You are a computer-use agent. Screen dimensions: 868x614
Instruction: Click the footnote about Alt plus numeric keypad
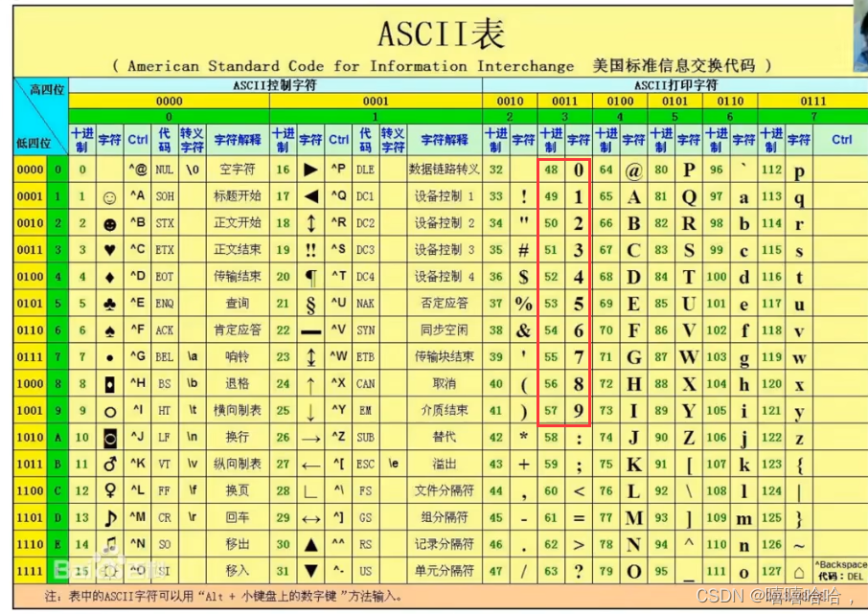tap(223, 597)
